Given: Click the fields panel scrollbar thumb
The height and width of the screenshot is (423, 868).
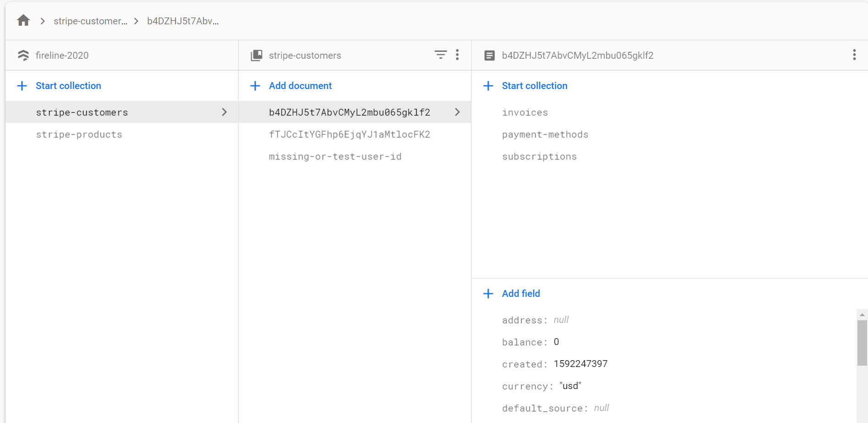Looking at the screenshot, I should pyautogui.click(x=862, y=342).
